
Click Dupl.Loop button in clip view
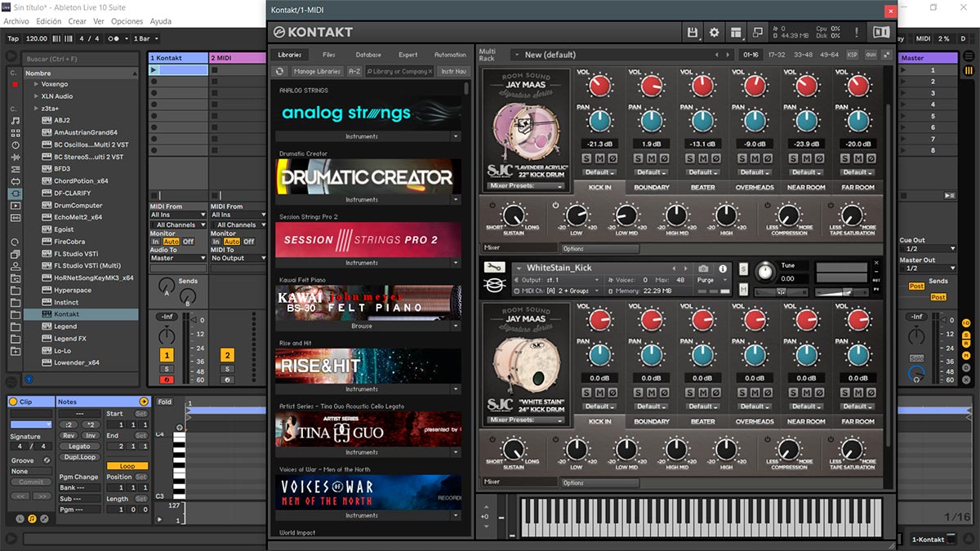click(79, 457)
